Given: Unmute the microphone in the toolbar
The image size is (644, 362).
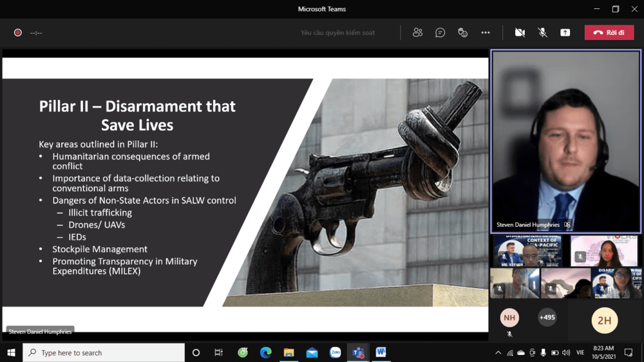Looking at the screenshot, I should 542,32.
